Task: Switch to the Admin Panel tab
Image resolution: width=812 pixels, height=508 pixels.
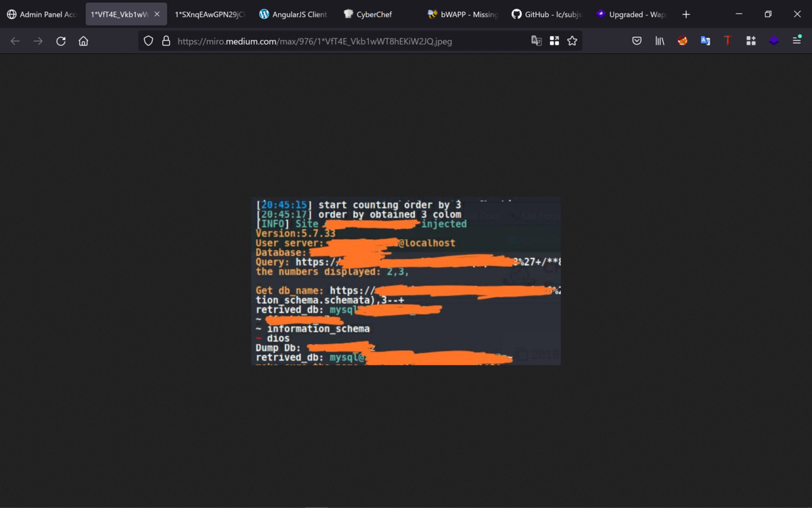Action: click(42, 14)
